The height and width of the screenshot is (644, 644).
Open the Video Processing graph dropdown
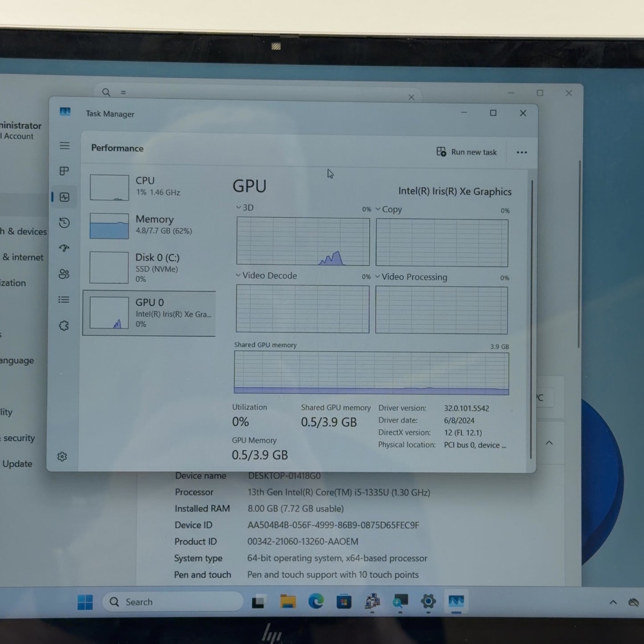[377, 277]
